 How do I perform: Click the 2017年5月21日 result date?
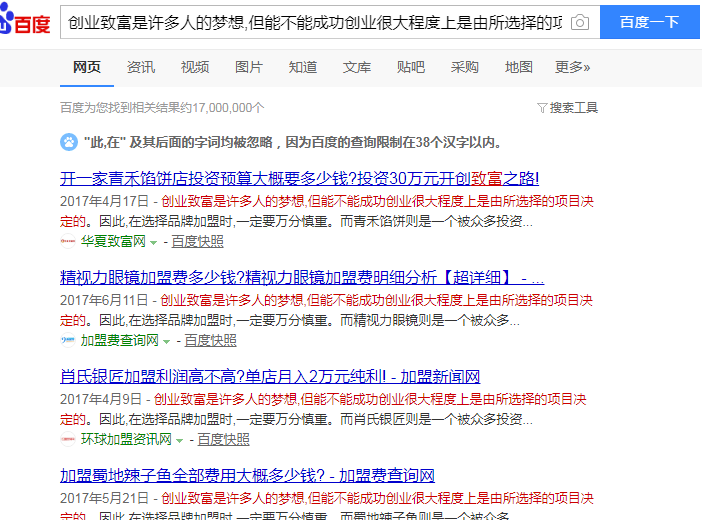(104, 498)
